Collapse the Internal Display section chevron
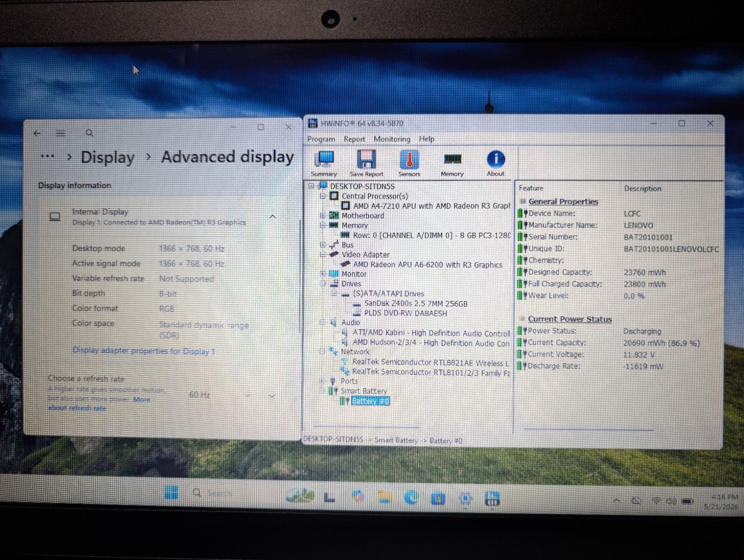 [272, 216]
